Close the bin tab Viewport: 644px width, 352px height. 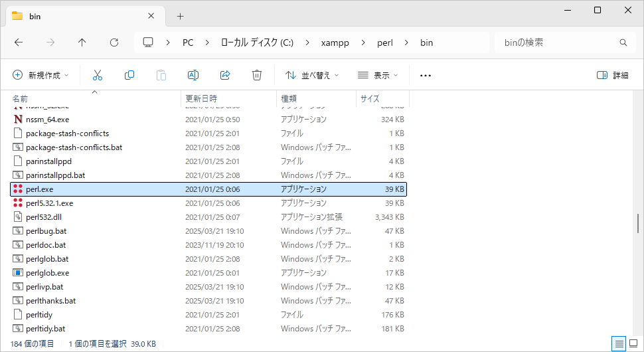coord(151,16)
